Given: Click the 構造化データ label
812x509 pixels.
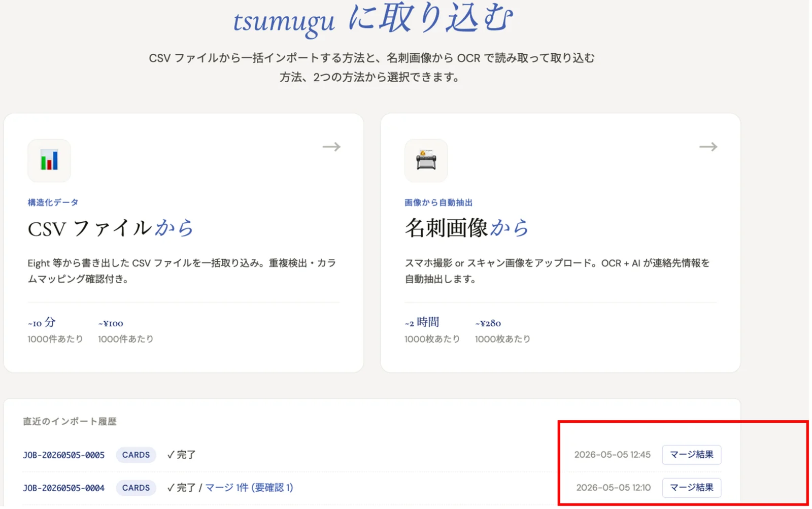Looking at the screenshot, I should [53, 202].
